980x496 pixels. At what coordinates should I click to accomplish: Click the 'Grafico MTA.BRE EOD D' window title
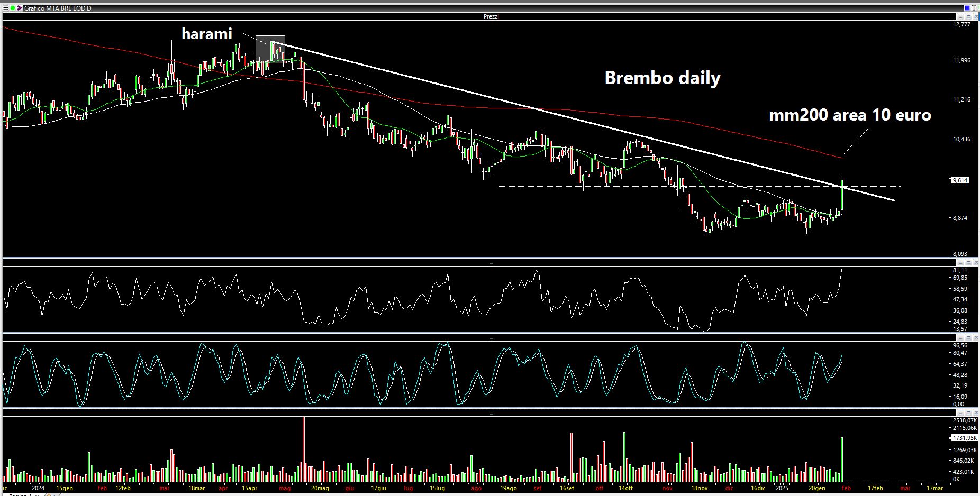[58, 8]
